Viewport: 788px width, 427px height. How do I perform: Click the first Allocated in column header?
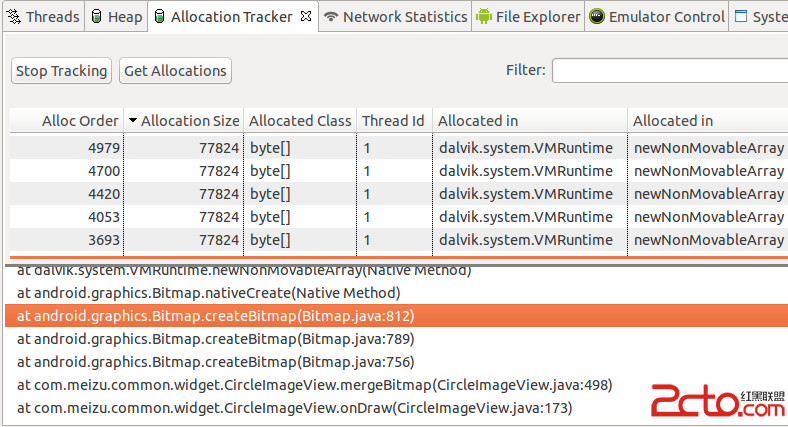(x=530, y=121)
